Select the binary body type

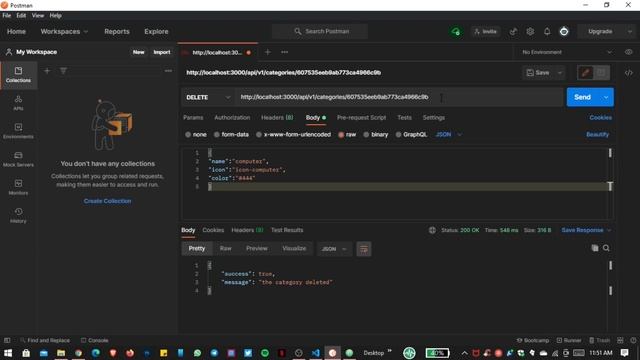[x=376, y=135]
